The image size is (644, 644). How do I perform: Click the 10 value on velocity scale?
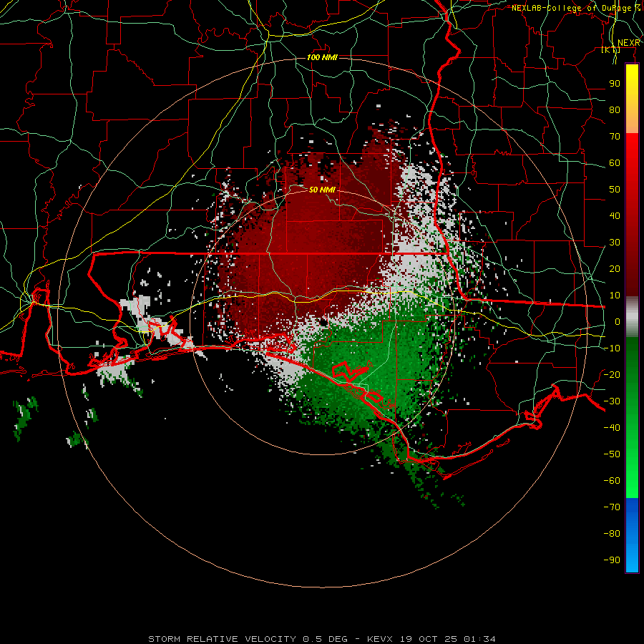[615, 296]
